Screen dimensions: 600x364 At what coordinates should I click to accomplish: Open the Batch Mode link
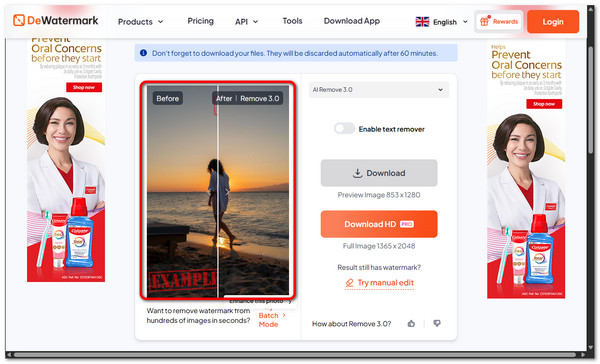point(271,320)
